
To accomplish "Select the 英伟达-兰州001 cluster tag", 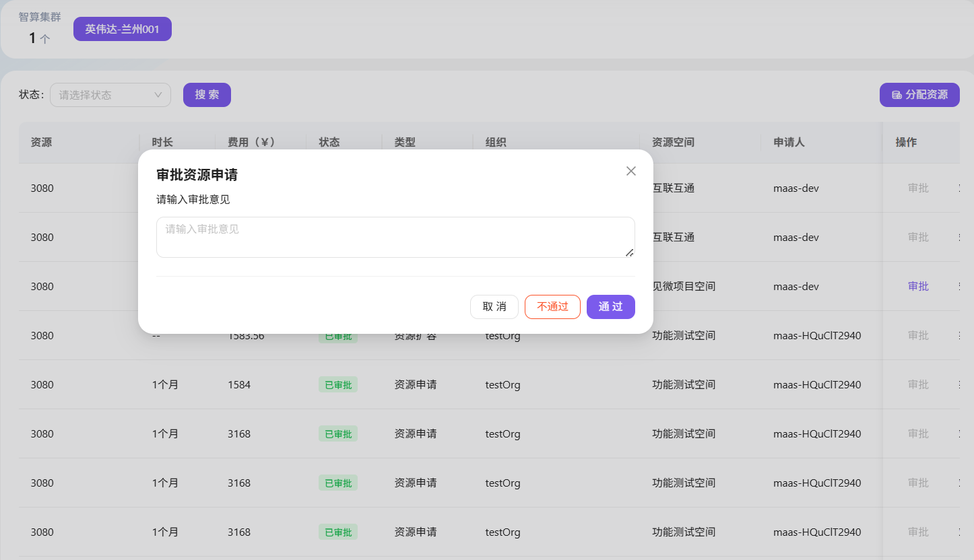I will point(122,30).
